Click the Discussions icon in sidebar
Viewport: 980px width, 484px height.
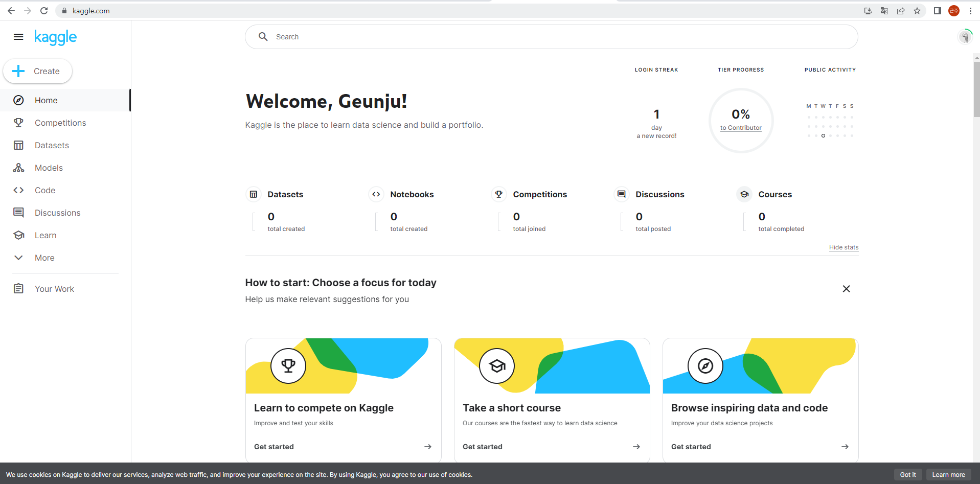[x=18, y=213]
